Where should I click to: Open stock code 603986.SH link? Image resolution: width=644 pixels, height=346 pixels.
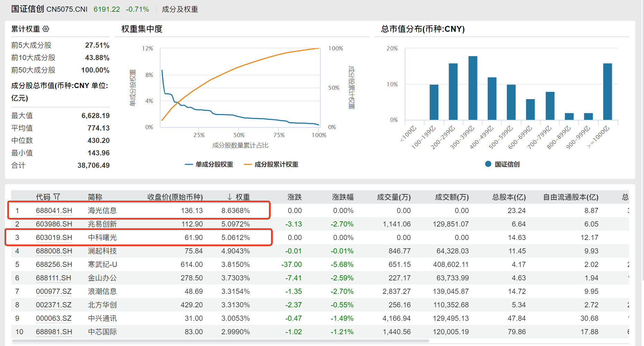[54, 224]
